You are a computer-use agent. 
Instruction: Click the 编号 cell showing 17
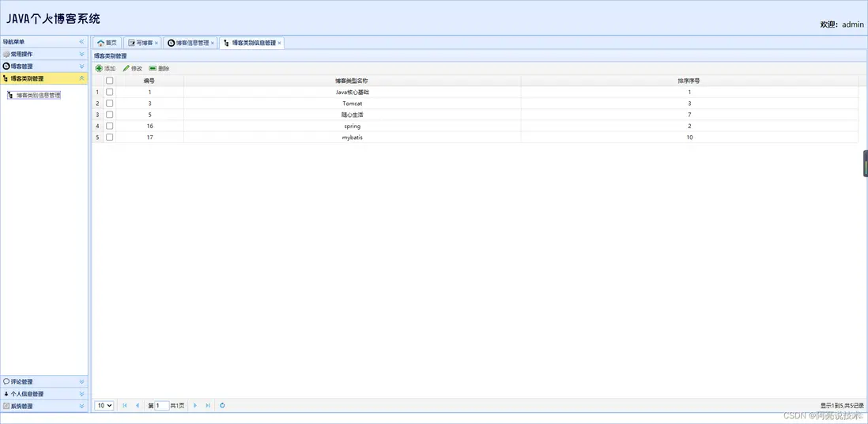point(149,137)
